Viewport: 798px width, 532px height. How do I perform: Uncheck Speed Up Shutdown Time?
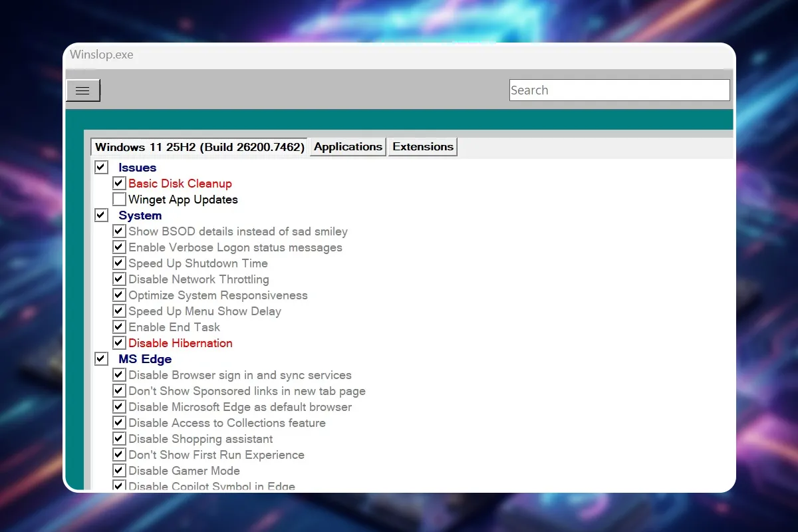pos(118,263)
